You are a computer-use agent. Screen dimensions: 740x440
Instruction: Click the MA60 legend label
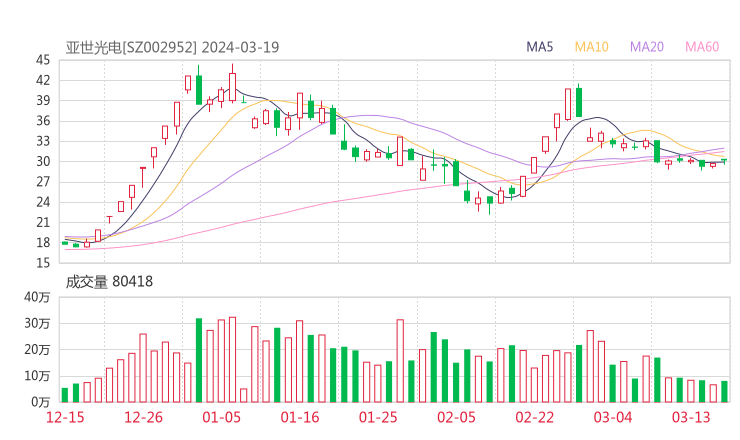[x=702, y=47]
